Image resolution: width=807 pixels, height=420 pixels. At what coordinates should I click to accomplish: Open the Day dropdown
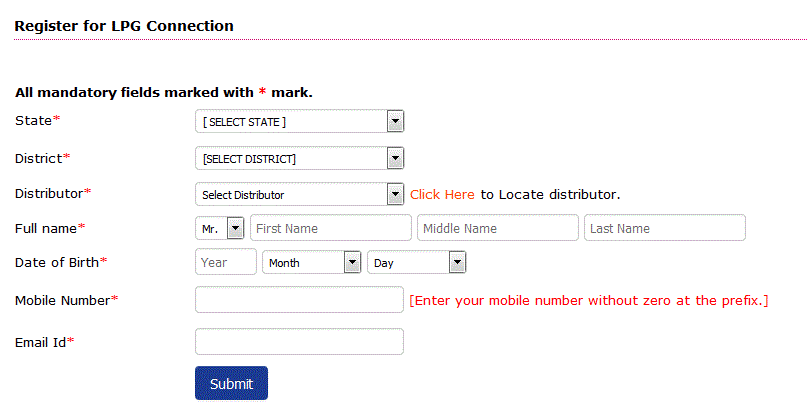(417, 263)
